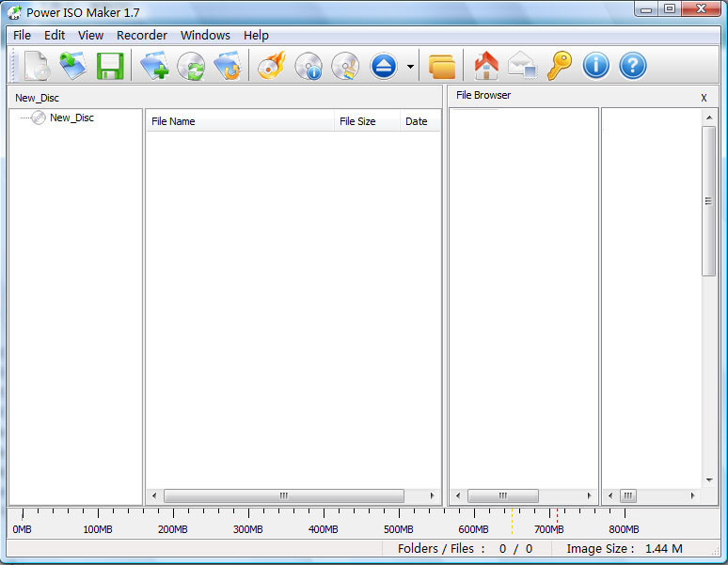Click the green floppy disk Save icon
Viewport: 728px width, 565px height.
pyautogui.click(x=110, y=66)
